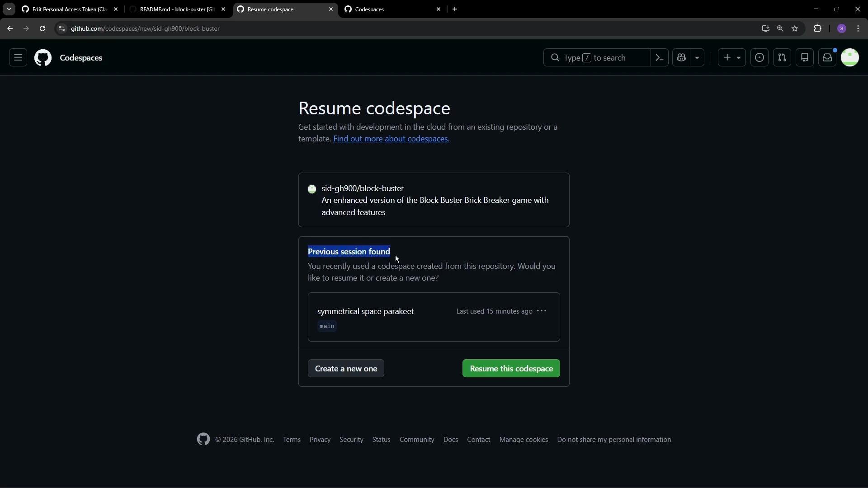Close the 'README.md - block-buster' tab
The width and height of the screenshot is (868, 488).
click(223, 9)
